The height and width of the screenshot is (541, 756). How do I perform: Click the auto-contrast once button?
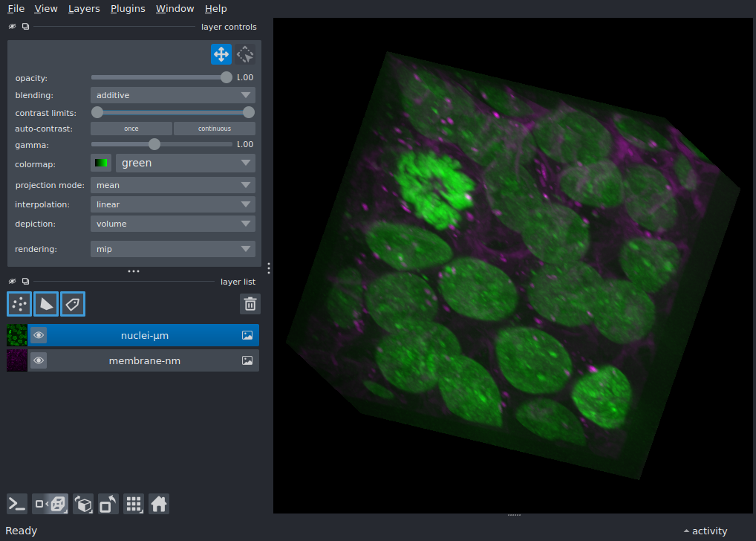coord(131,129)
